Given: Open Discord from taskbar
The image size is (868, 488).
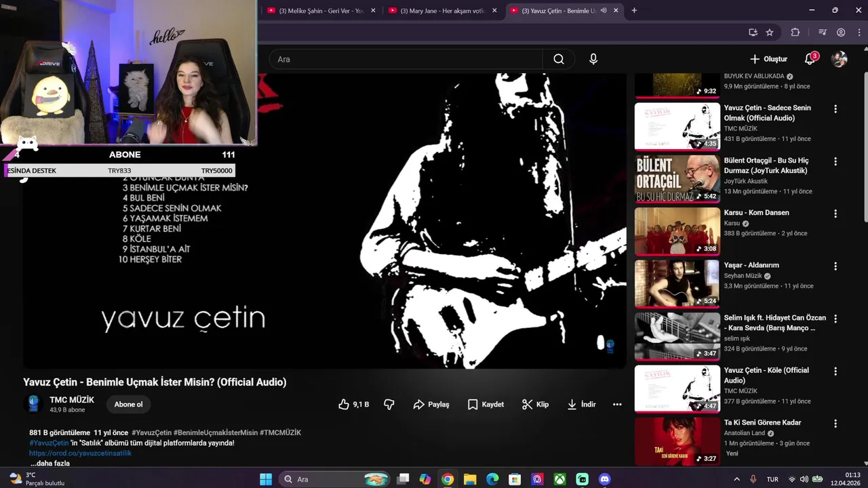Looking at the screenshot, I should point(604,479).
